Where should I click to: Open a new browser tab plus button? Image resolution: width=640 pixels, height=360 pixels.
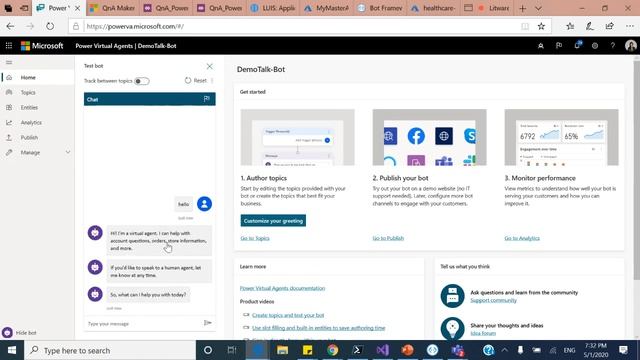(x=522, y=8)
